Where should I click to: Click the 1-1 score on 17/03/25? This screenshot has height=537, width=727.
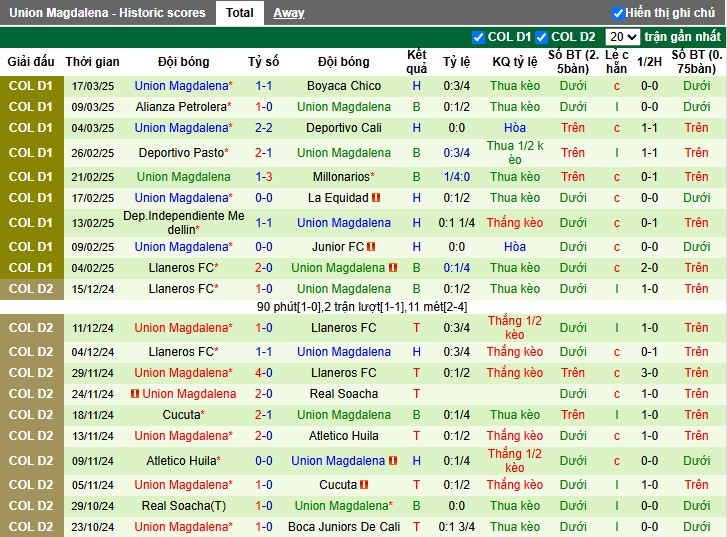coord(263,86)
